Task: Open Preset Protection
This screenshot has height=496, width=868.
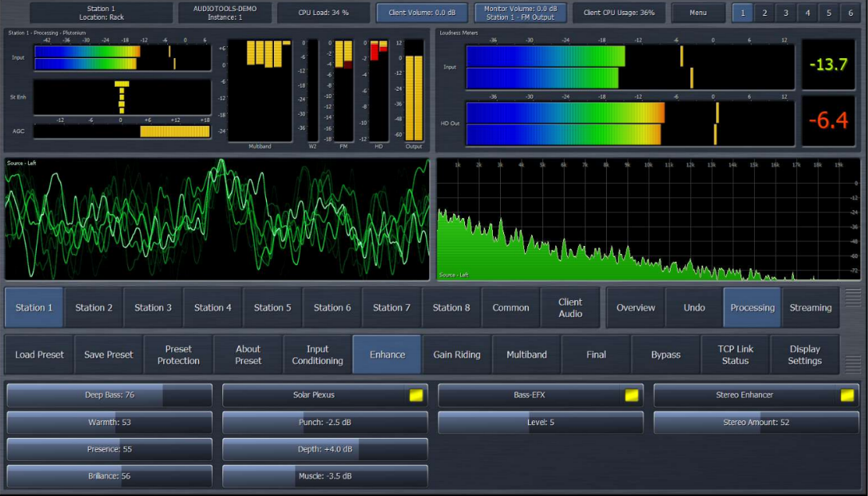Action: [178, 354]
